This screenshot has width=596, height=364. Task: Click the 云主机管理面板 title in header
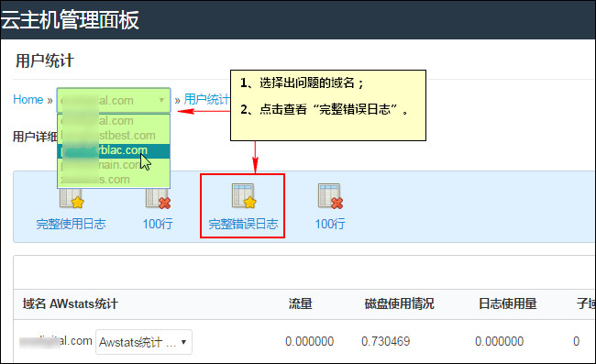pyautogui.click(x=70, y=20)
